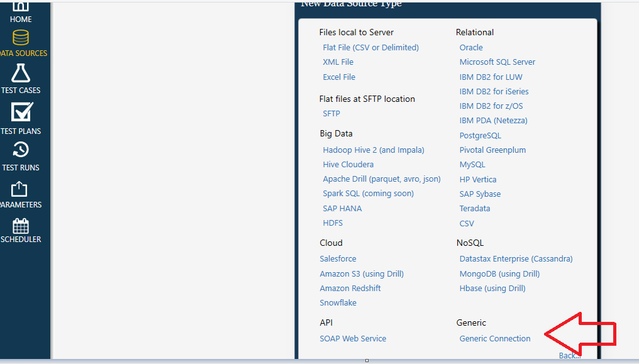This screenshot has width=639, height=364.
Task: Select MongoDB (using Drill)
Action: click(x=499, y=274)
